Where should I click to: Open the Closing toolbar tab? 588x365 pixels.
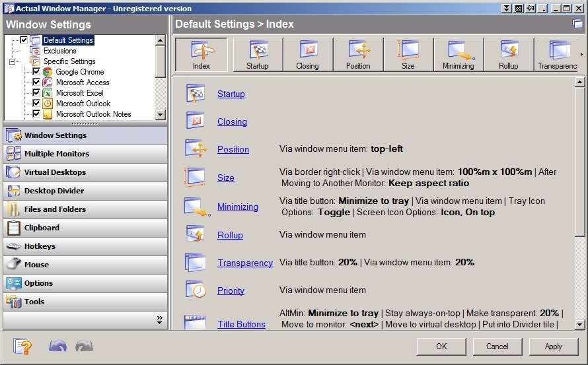coord(308,55)
